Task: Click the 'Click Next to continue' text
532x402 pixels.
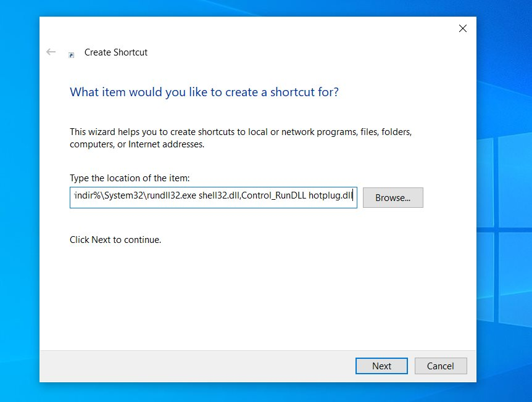Action: (x=115, y=240)
